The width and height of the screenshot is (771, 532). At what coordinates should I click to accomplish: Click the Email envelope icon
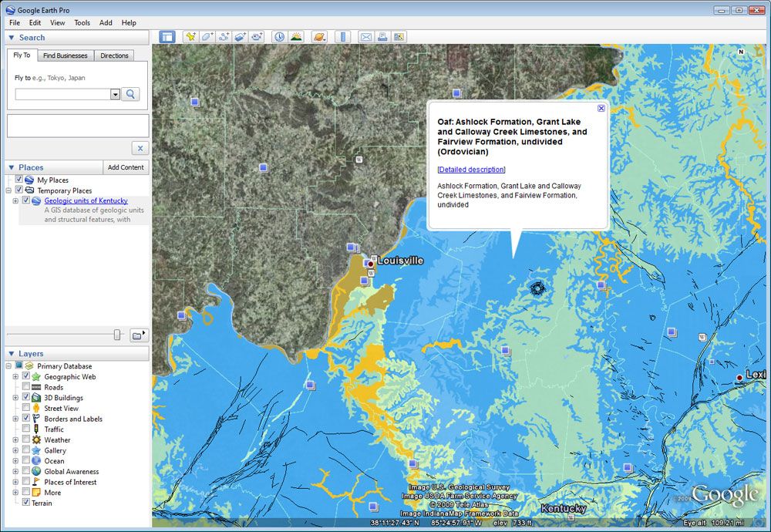point(365,37)
